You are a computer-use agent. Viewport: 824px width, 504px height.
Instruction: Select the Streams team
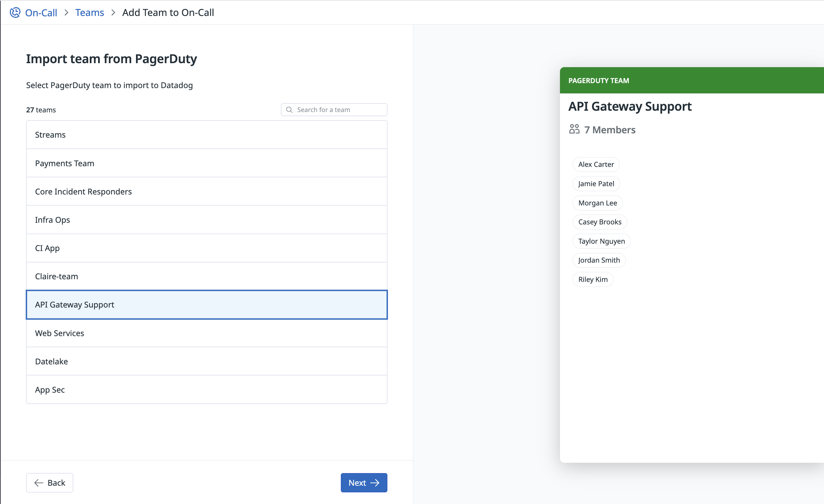tap(207, 135)
